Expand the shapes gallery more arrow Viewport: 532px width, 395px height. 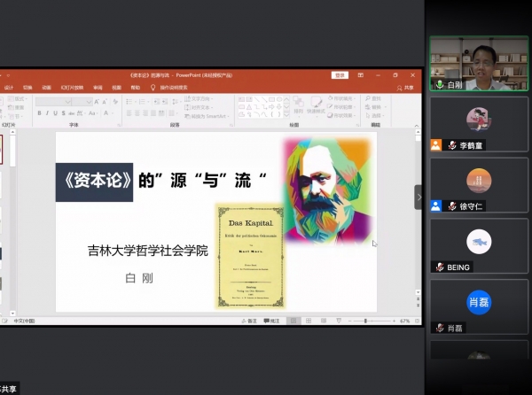[x=286, y=115]
